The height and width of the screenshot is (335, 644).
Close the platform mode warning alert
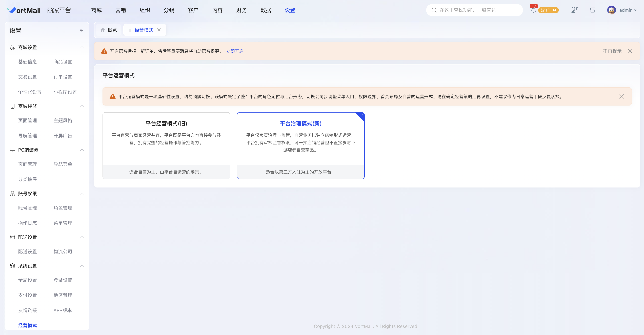click(622, 96)
